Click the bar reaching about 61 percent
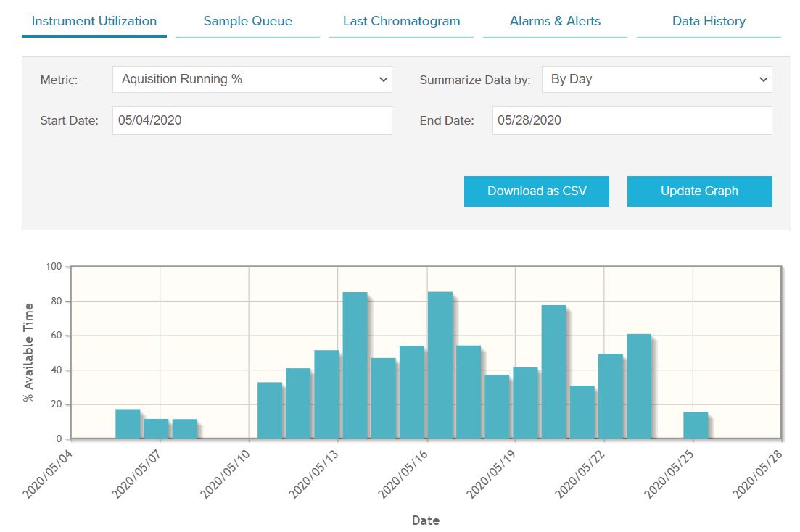Screen dimensions: 800x532 638,387
